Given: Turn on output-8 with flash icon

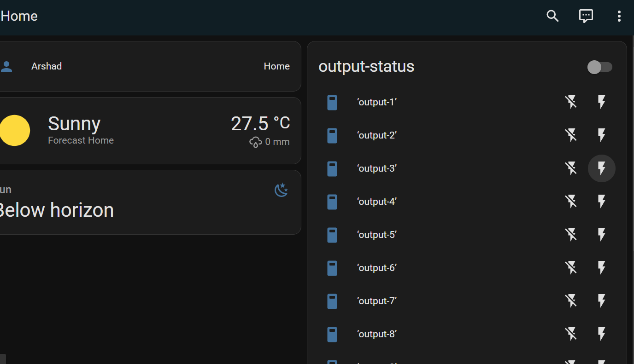Looking at the screenshot, I should (x=601, y=334).
